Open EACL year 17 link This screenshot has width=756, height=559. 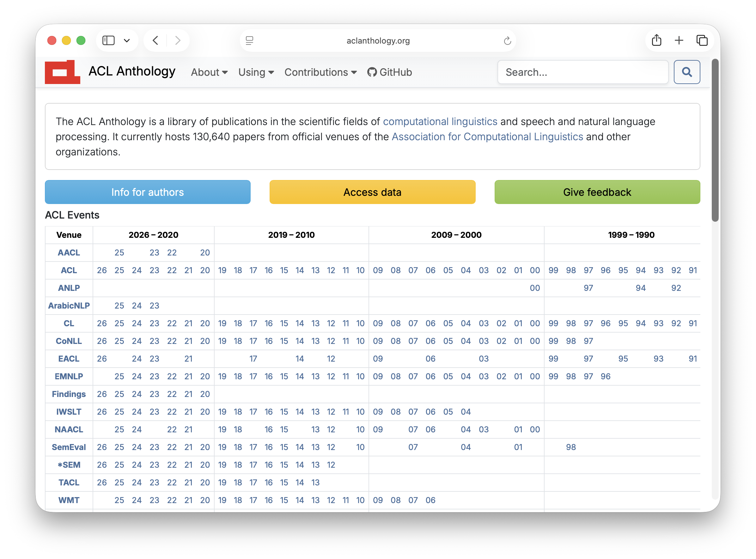pos(253,359)
